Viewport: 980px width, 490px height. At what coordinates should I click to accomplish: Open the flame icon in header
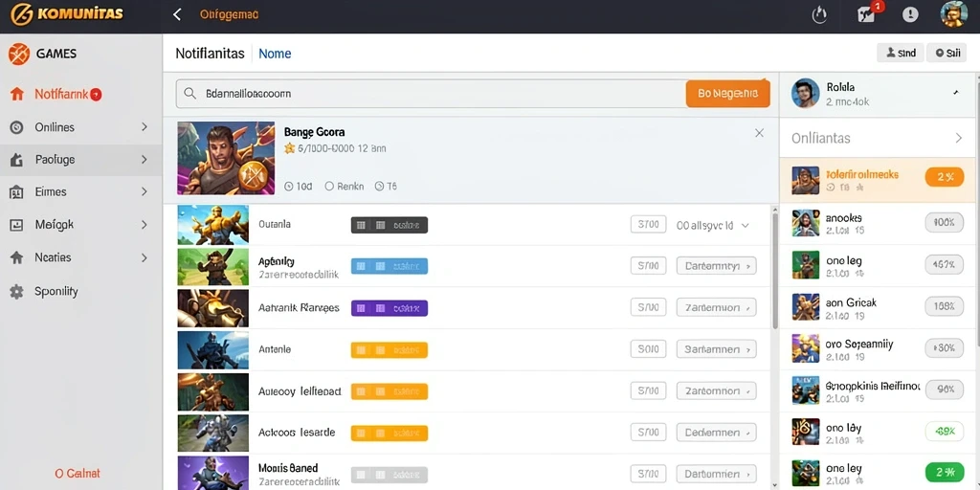click(x=819, y=15)
